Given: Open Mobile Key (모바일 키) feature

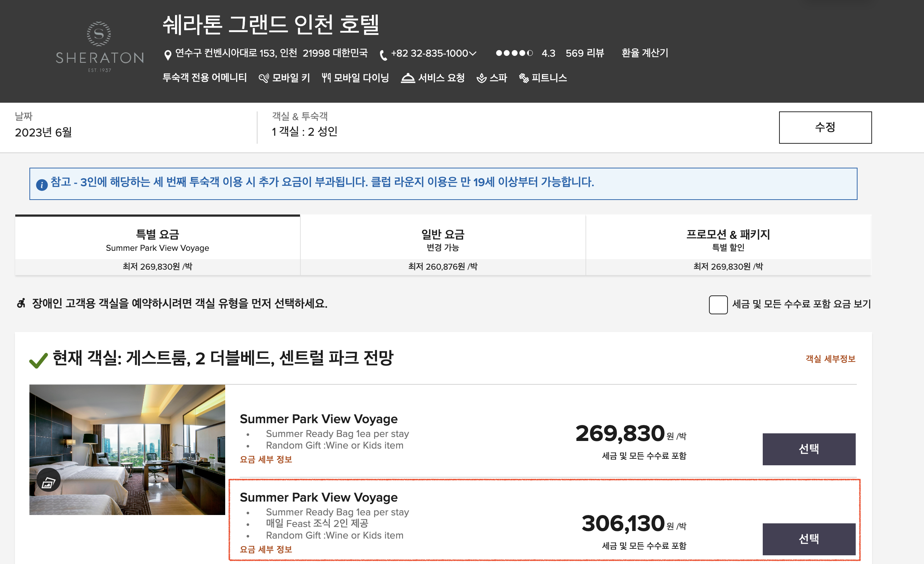Looking at the screenshot, I should click(285, 78).
